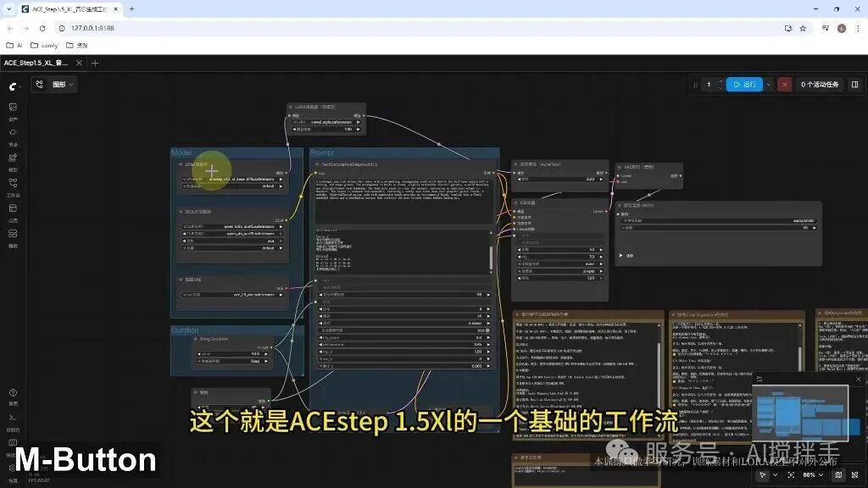868x488 pixels.
Task: Expand pointer mode dropdown chevron
Action: (775, 474)
